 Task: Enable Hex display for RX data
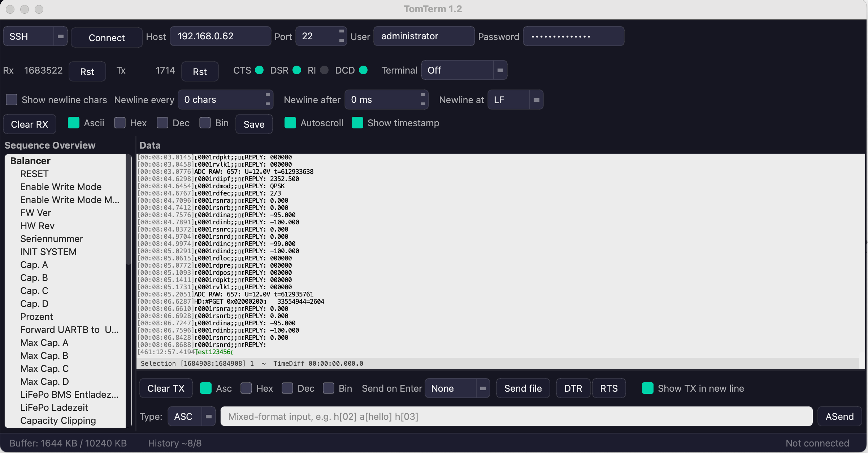pos(120,123)
